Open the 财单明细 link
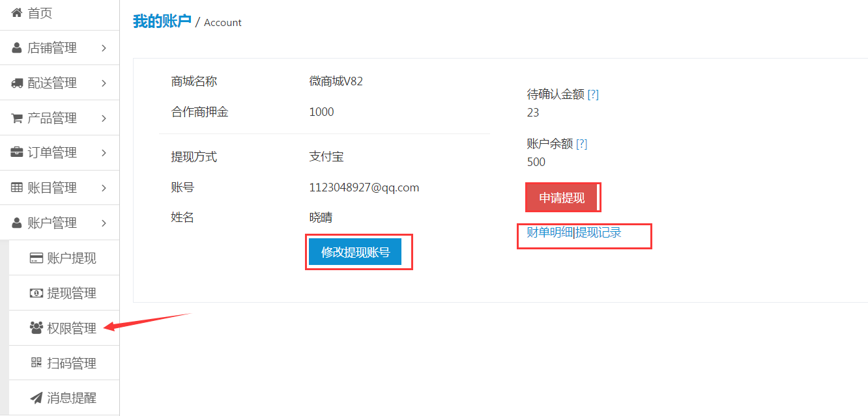 coord(549,232)
